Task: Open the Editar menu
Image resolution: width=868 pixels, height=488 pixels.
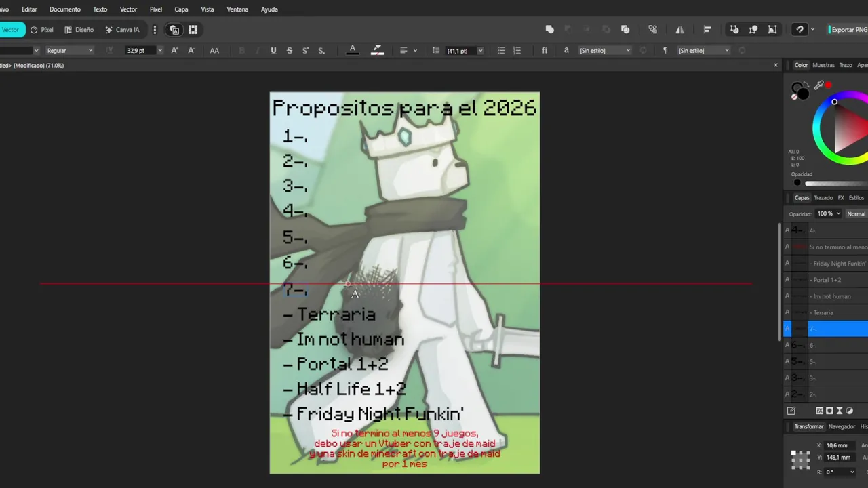Action: [29, 9]
